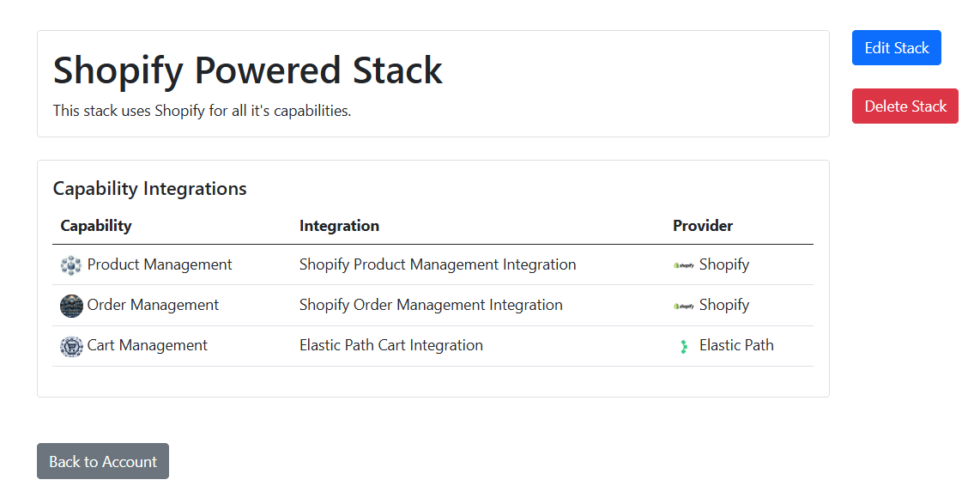Open Shopify Order Management Integration entry
The image size is (980, 498).
click(x=431, y=305)
